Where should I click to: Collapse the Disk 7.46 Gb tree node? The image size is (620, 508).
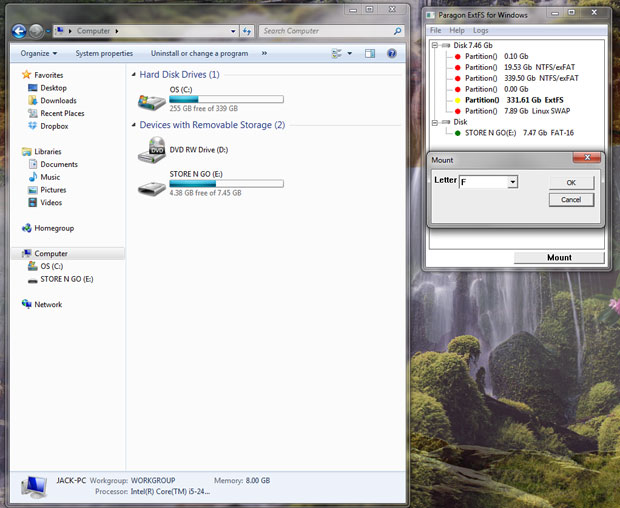point(435,45)
